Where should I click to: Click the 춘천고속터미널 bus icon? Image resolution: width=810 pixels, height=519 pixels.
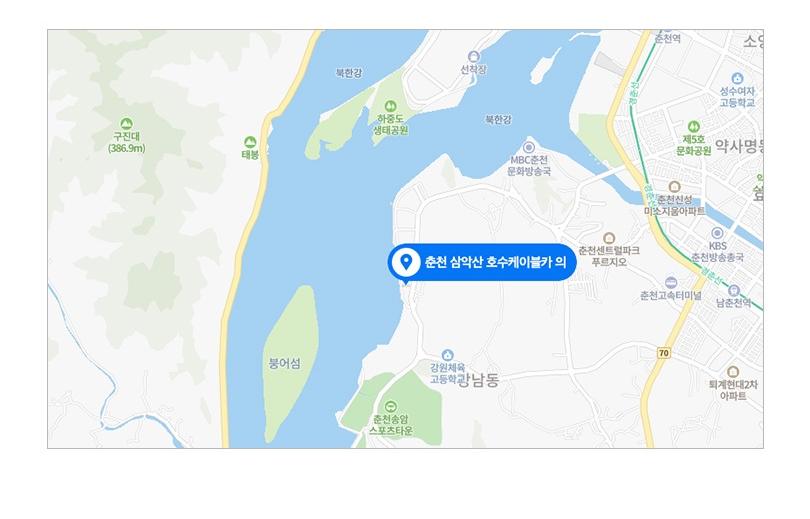(x=671, y=282)
